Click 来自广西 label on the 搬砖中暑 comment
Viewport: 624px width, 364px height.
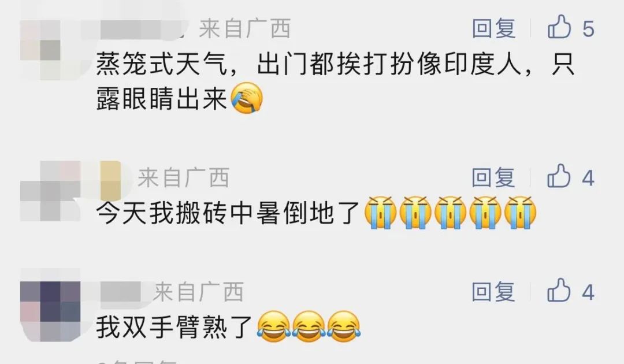pos(184,177)
